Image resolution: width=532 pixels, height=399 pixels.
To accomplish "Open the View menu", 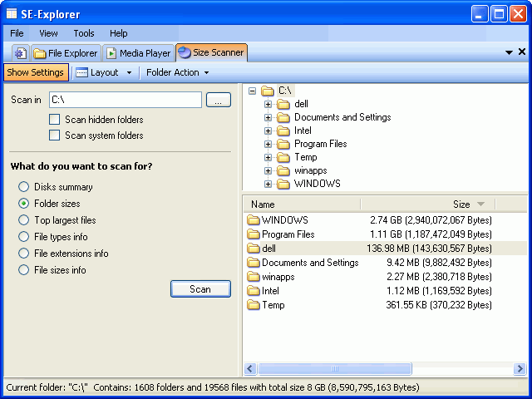I will point(48,33).
